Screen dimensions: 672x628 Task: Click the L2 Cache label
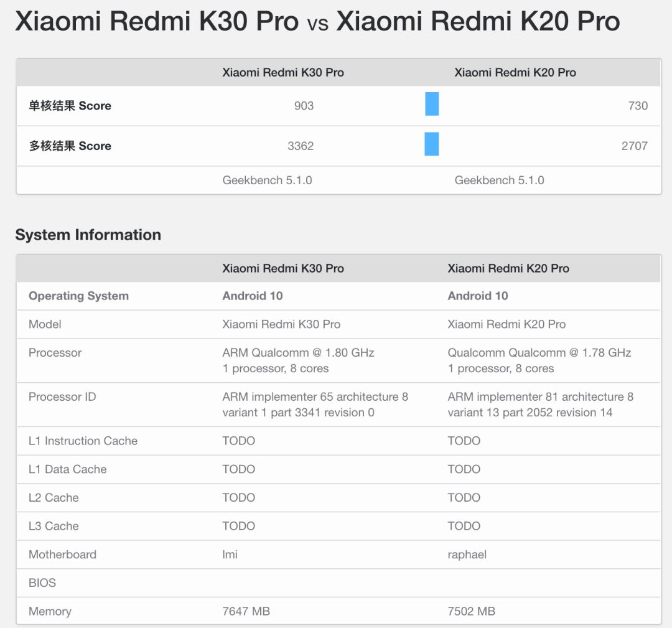(x=54, y=498)
